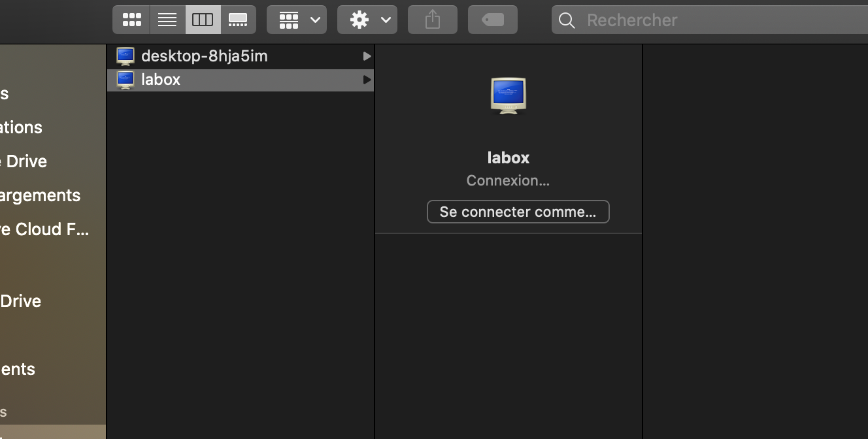Open the group-by arrangement dropdown
Viewport: 868px width, 439px height.
297,20
